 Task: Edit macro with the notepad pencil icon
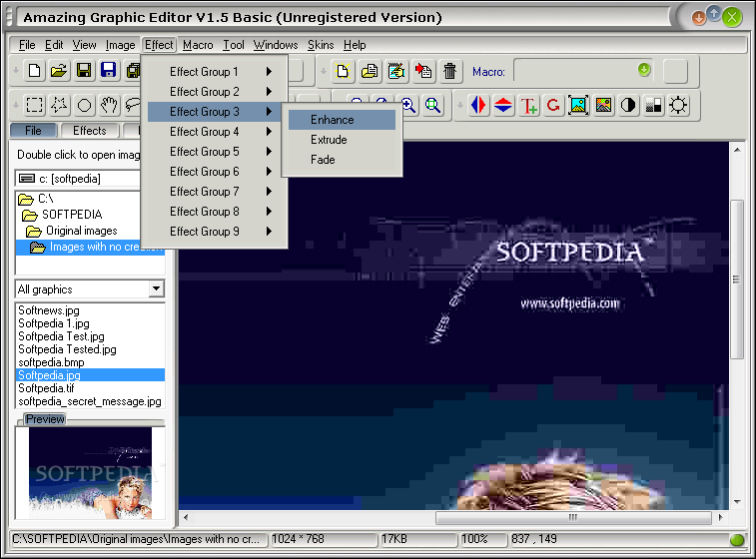(396, 71)
